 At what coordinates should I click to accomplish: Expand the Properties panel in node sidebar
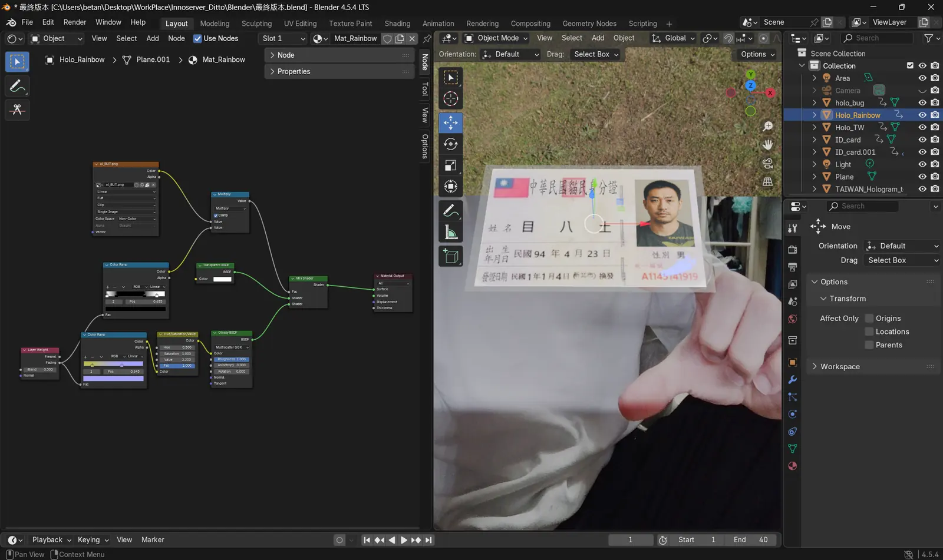(x=340, y=71)
